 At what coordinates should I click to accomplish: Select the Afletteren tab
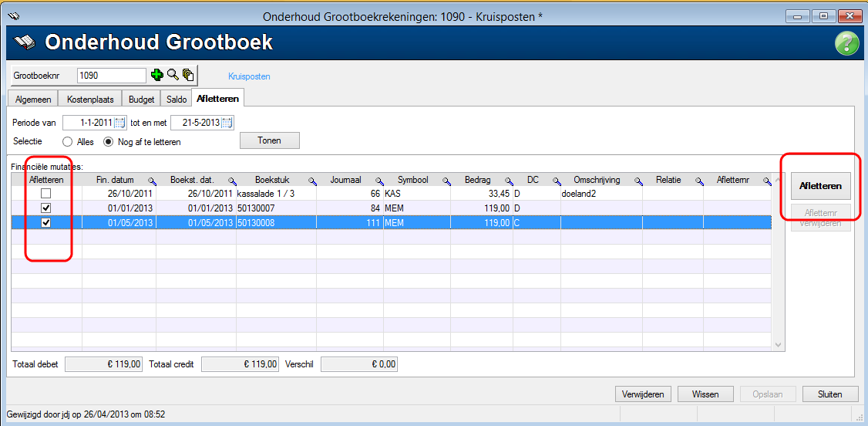pos(218,99)
